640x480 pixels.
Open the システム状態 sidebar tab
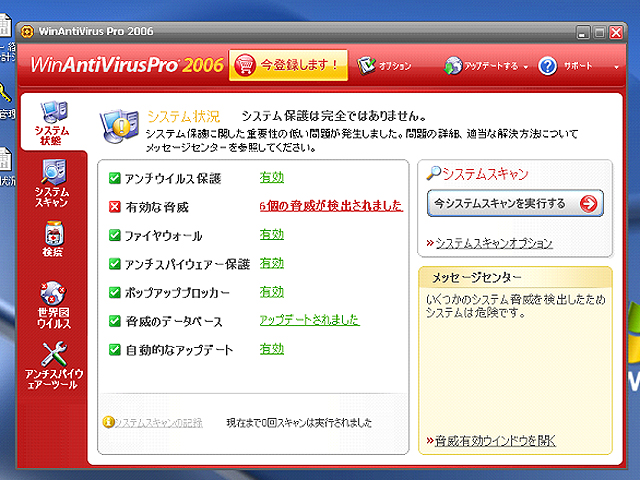(x=53, y=123)
